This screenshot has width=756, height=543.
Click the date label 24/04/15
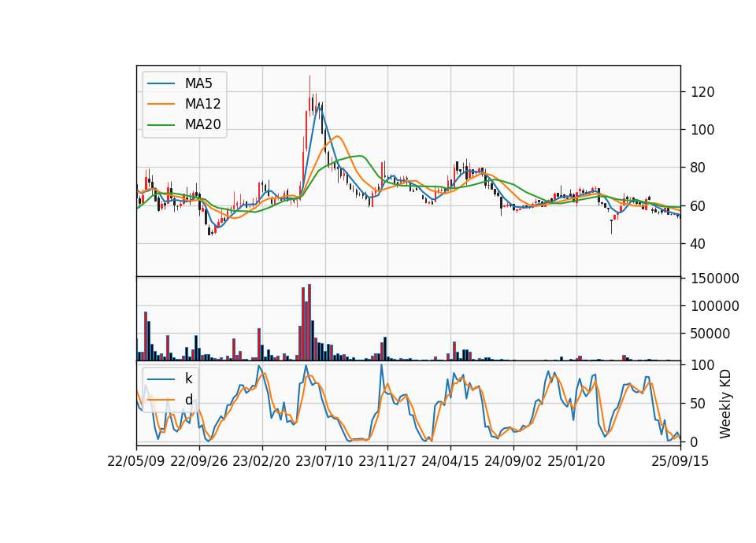pos(450,461)
